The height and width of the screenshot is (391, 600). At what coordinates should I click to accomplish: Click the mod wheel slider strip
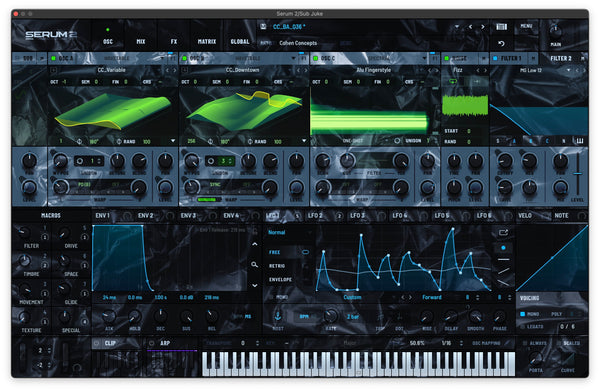[x=65, y=358]
